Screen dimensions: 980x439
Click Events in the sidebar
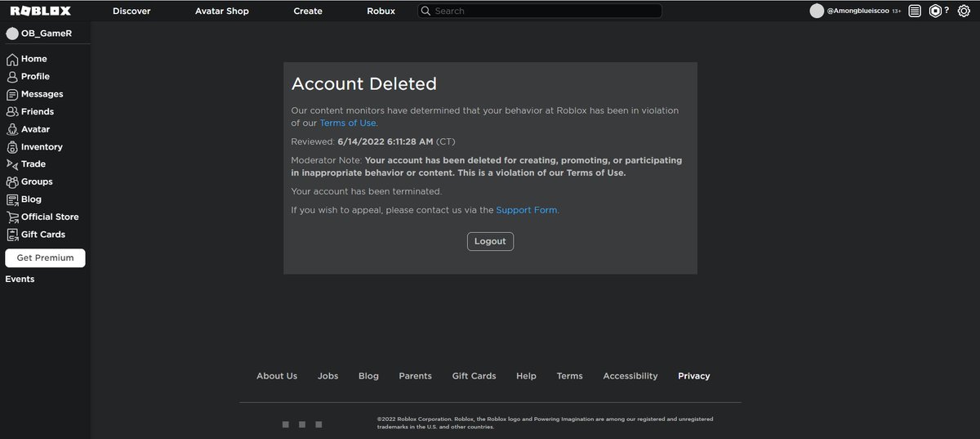[x=20, y=279]
